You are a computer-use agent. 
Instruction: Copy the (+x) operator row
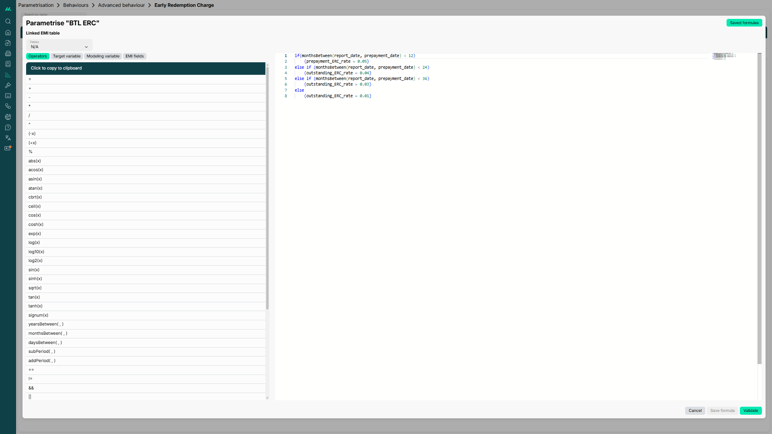coord(146,143)
